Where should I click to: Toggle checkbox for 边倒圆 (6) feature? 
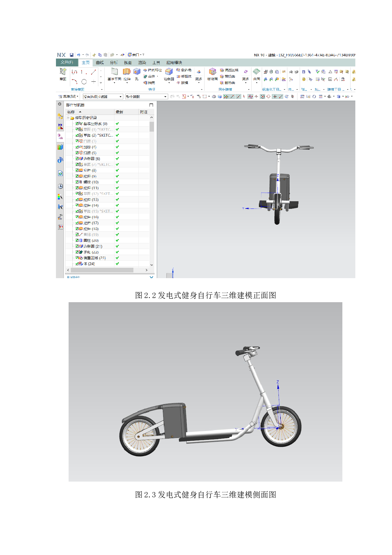(77, 159)
